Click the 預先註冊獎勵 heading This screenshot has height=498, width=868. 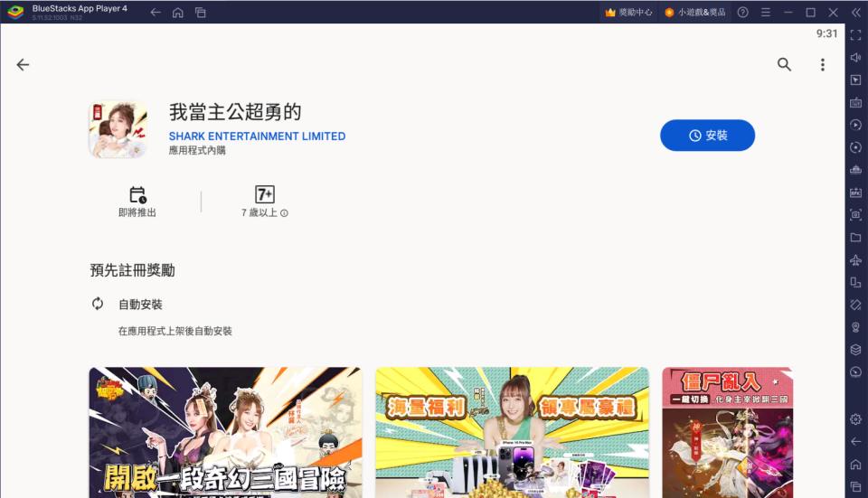pyautogui.click(x=132, y=270)
